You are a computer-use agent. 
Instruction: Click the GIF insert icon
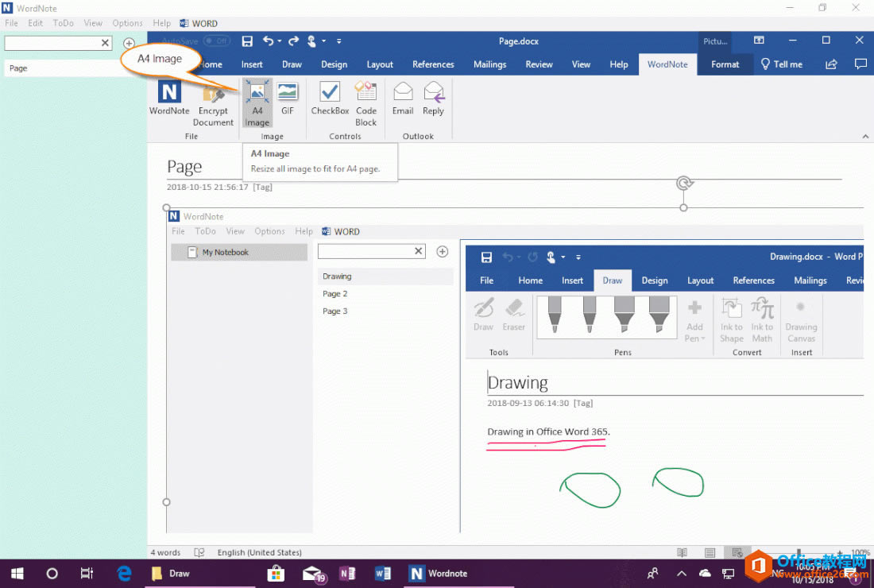coord(287,99)
